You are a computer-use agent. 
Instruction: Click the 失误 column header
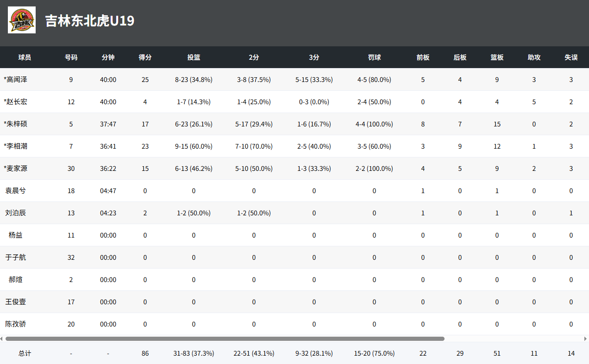point(571,57)
